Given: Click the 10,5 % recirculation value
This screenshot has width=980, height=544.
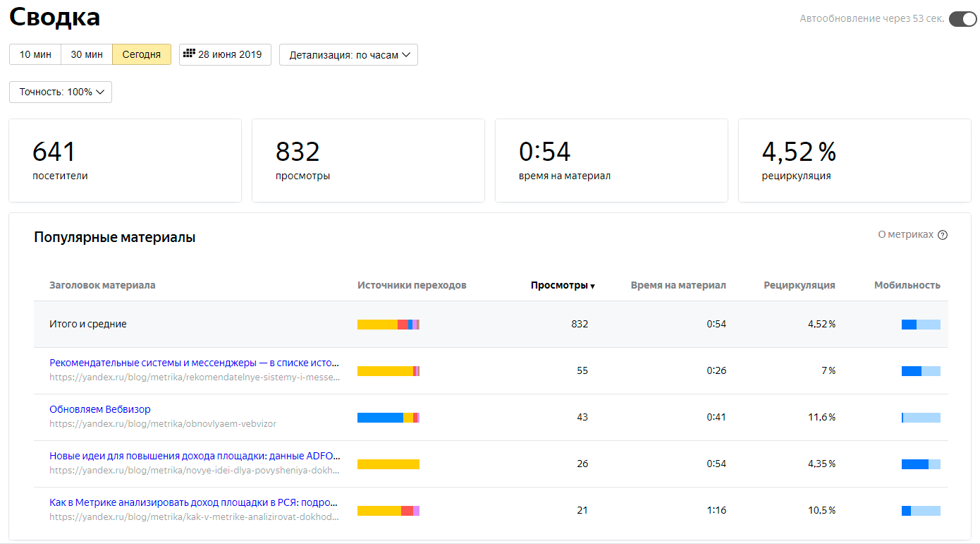Looking at the screenshot, I should tap(821, 511).
